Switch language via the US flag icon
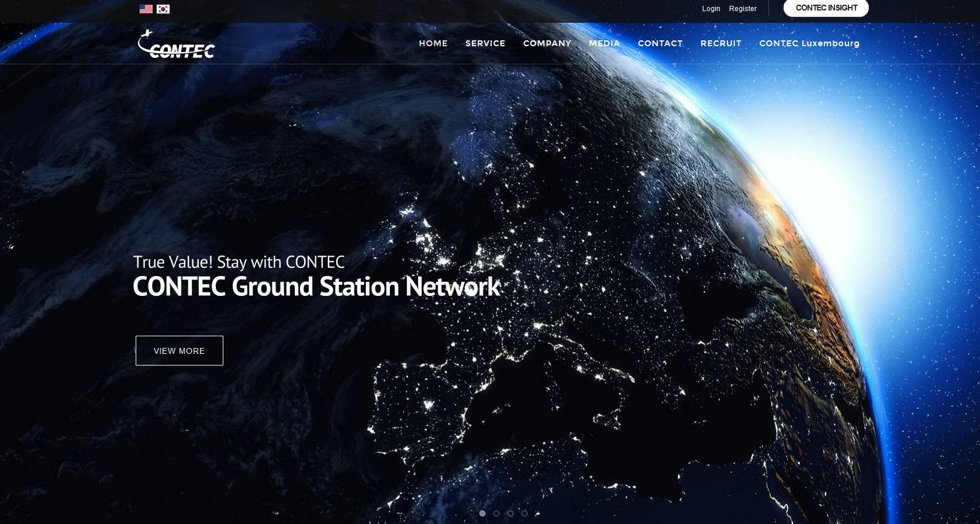The image size is (980, 524). pos(146,9)
